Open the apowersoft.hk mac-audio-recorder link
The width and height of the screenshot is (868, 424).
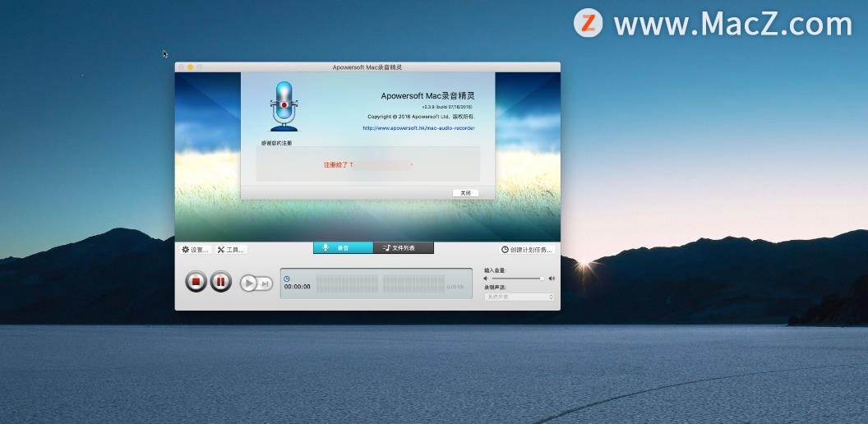(x=418, y=128)
